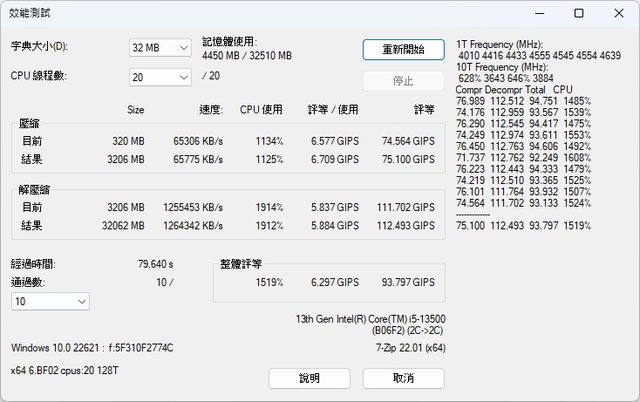The image size is (640, 402).
Task: Open the 字典大小 dropdown showing 32 MB
Action: tap(160, 48)
